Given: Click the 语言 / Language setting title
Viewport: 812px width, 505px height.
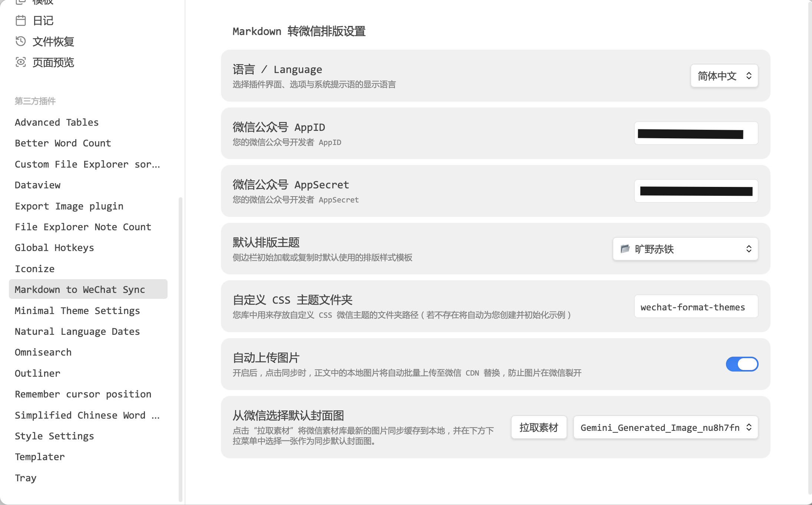Looking at the screenshot, I should [277, 69].
